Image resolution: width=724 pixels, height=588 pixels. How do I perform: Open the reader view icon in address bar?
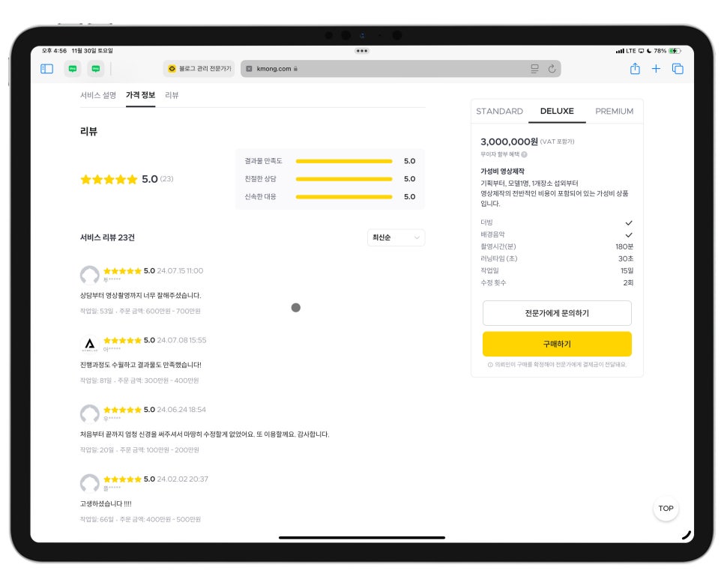534,69
